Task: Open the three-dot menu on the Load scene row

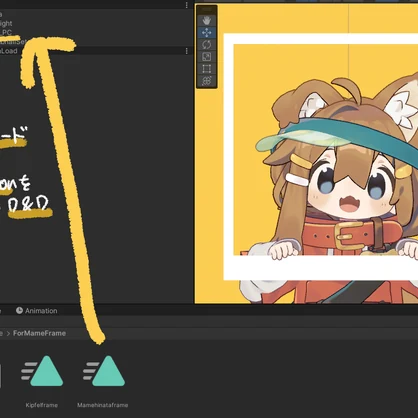Action: click(187, 51)
